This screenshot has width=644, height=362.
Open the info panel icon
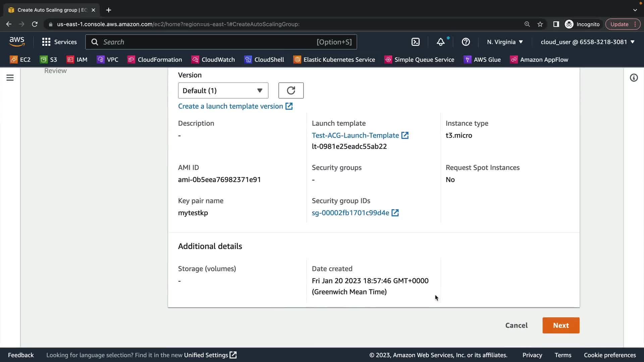click(634, 78)
